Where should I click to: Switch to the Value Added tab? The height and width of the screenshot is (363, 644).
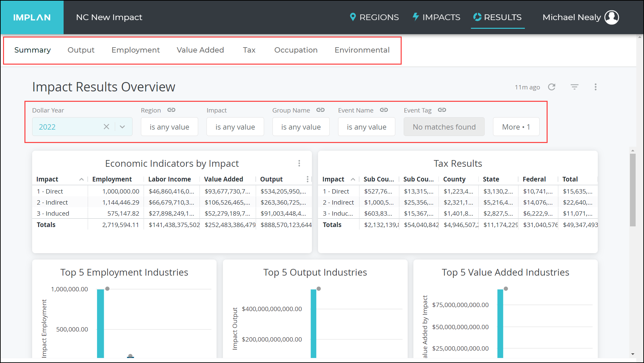coord(200,50)
